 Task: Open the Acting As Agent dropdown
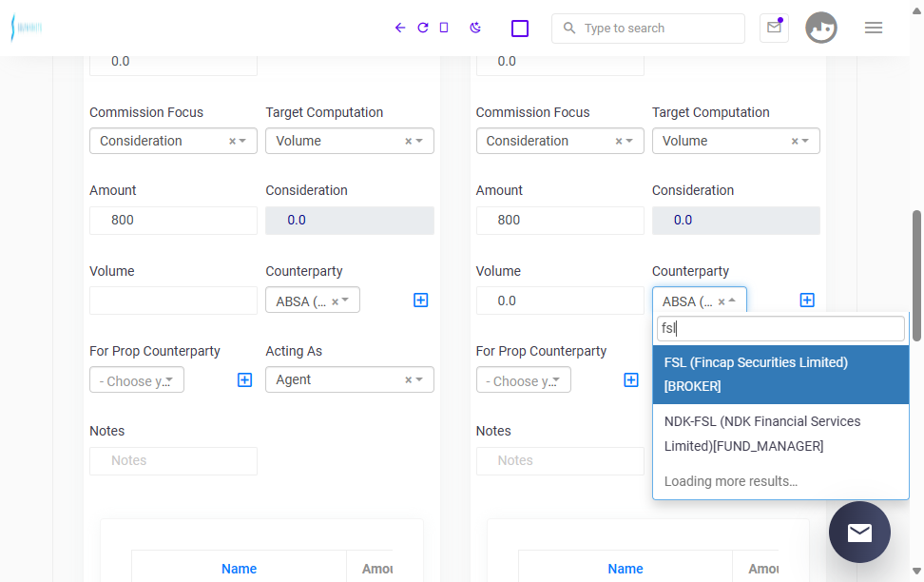pos(350,379)
